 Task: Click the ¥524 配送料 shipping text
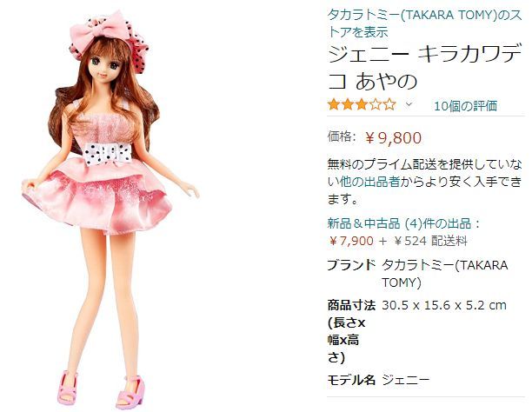(430, 241)
